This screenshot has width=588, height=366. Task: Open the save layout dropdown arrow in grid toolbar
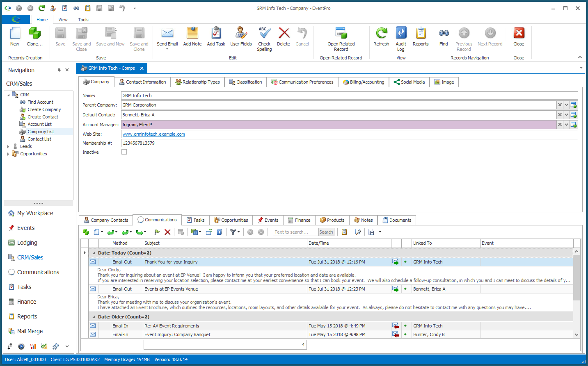tap(380, 232)
